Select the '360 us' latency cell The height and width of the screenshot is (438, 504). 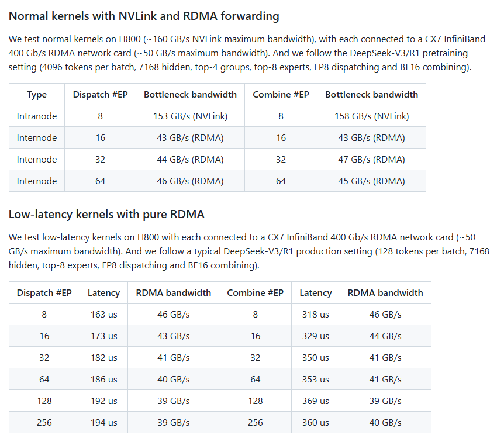coord(316,422)
